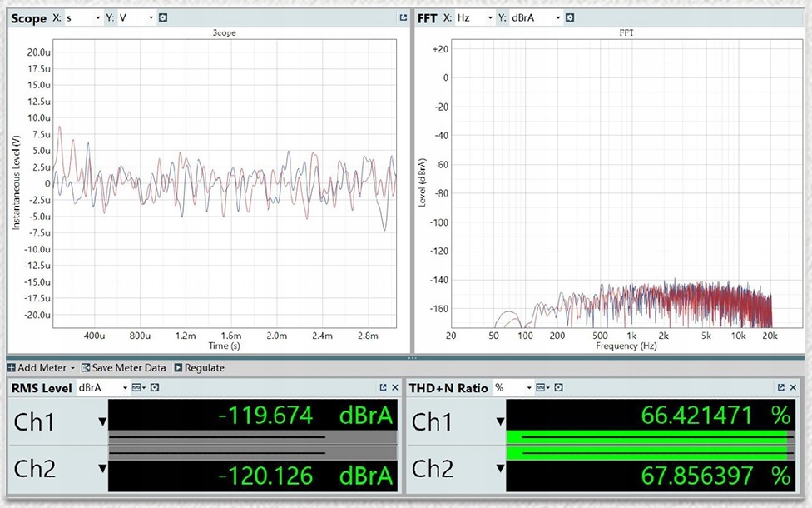Open RMS Level meter settings icon
The width and height of the screenshot is (812, 508).
(x=154, y=387)
